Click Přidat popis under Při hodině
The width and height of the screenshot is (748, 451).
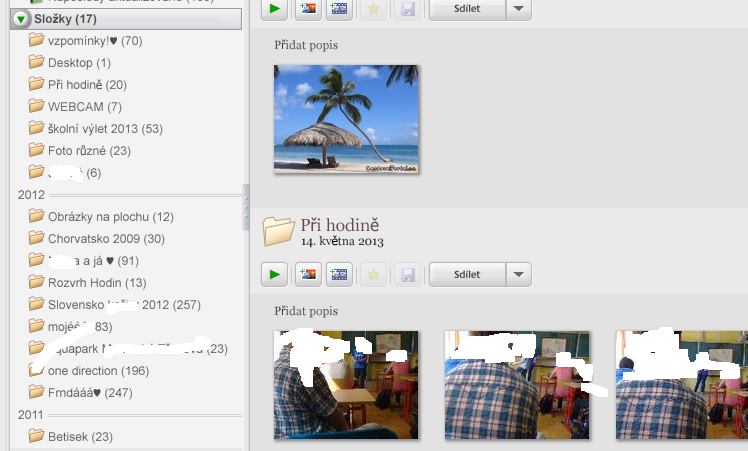(x=306, y=311)
